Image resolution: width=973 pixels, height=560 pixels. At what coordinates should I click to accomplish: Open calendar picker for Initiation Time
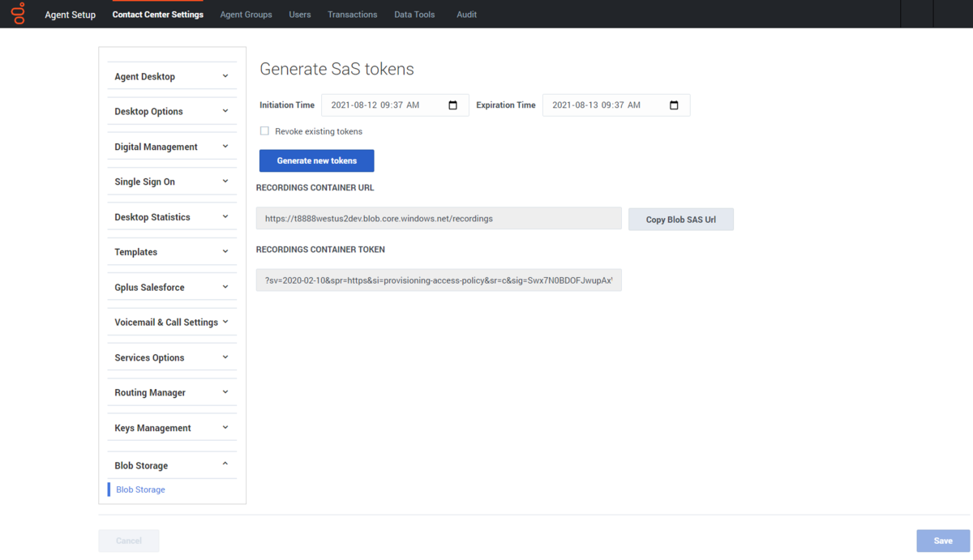coord(453,105)
